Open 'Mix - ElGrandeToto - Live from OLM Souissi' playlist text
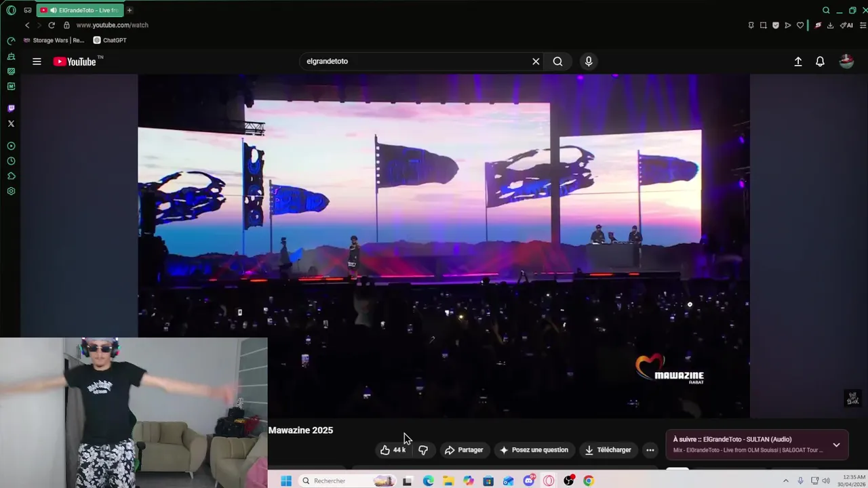Screen dimensions: 868x488 click(x=748, y=450)
